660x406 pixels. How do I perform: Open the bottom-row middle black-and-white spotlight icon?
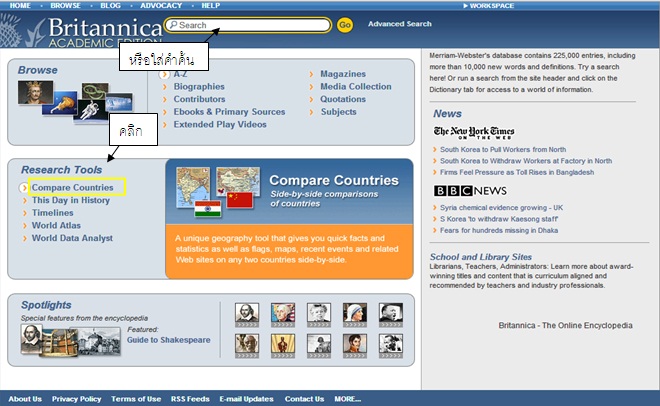(319, 346)
